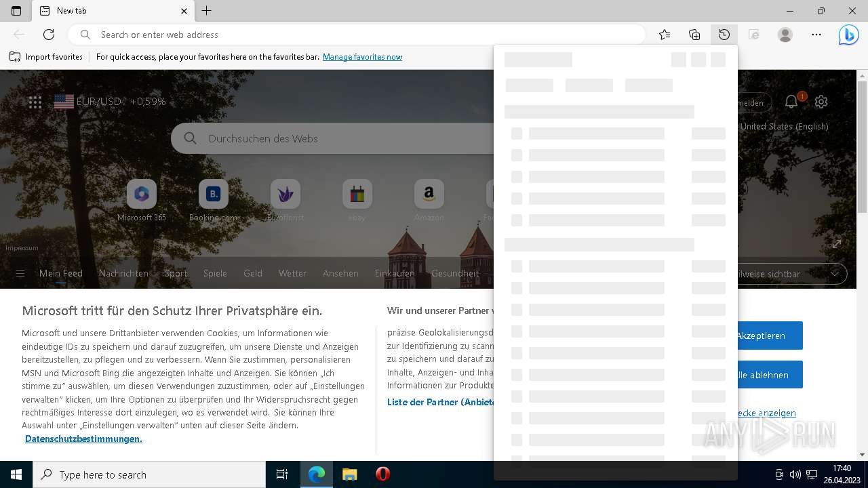Open the Amazon shortcut tile
The height and width of the screenshot is (488, 868).
[429, 201]
